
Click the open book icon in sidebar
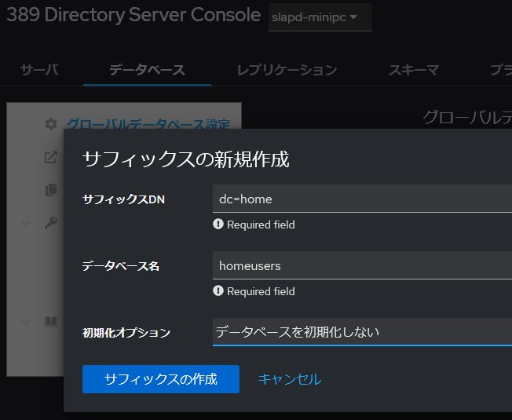point(50,322)
